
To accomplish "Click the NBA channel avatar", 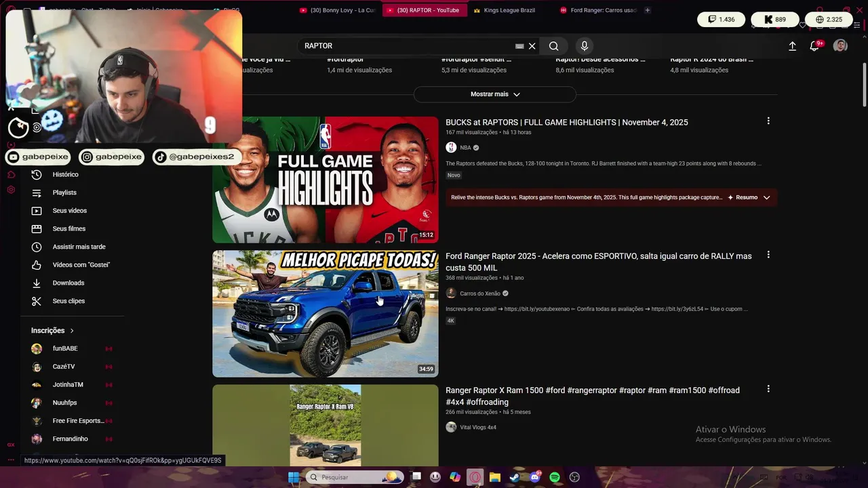I will [451, 148].
